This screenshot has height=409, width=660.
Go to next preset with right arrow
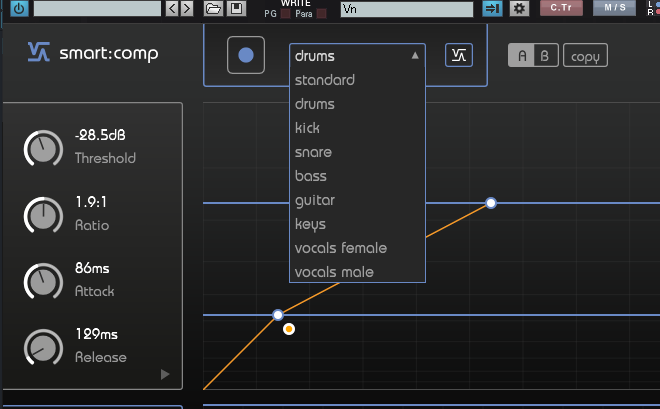186,8
